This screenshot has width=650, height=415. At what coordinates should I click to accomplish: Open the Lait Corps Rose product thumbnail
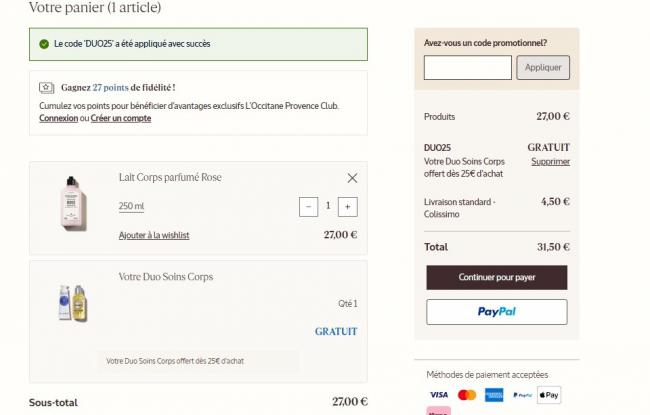73,202
